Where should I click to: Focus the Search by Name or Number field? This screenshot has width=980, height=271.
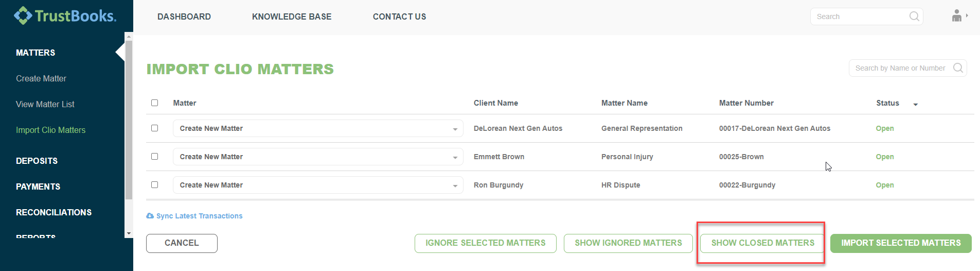(900, 68)
